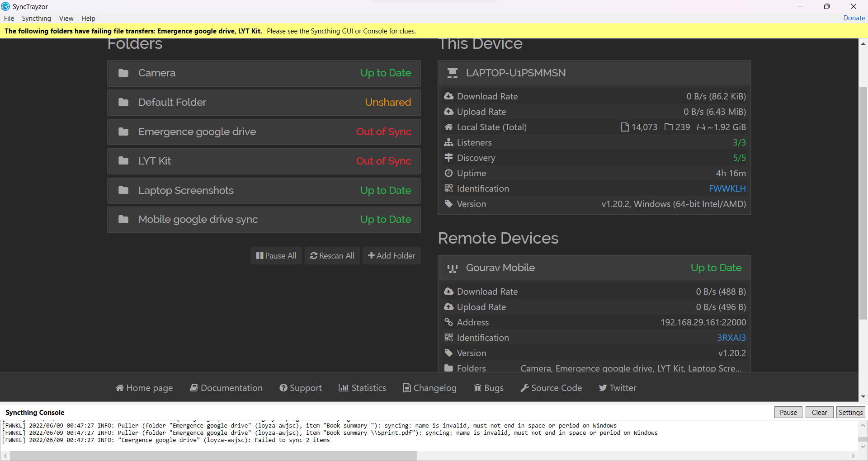The width and height of the screenshot is (868, 461).
Task: Click the main view scroll down arrow
Action: pos(863,397)
